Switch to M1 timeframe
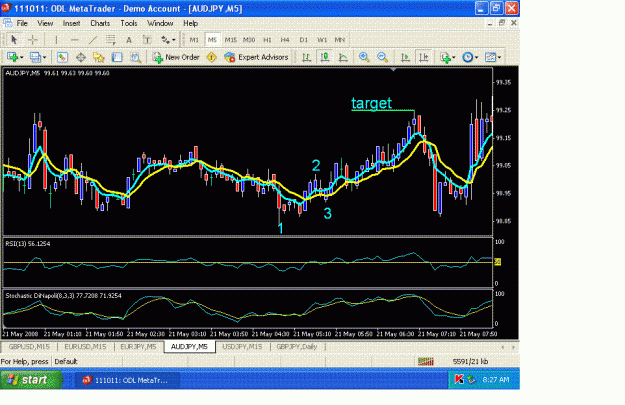 [x=194, y=40]
